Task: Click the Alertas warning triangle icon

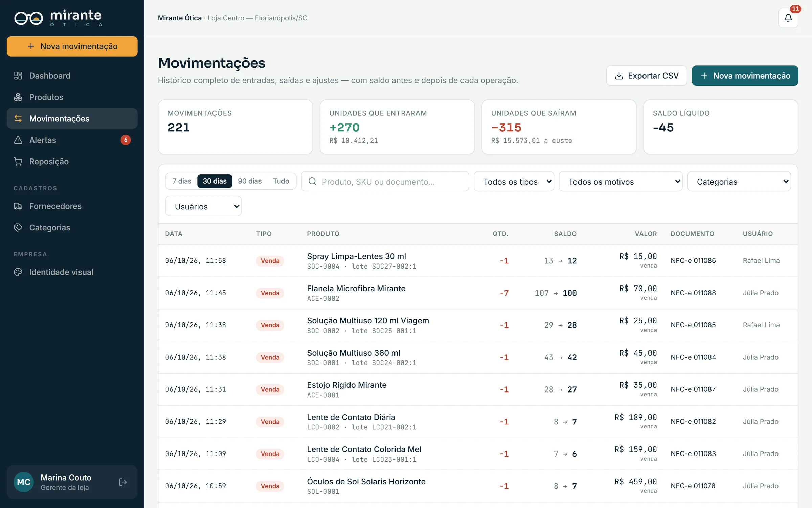Action: (18, 140)
